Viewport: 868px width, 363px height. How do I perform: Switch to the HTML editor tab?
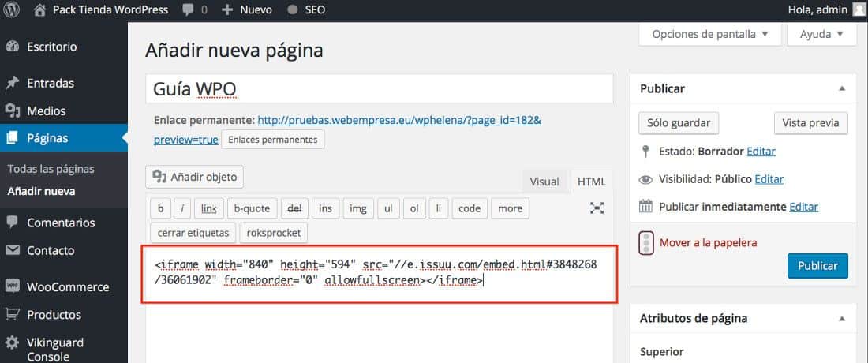point(592,181)
